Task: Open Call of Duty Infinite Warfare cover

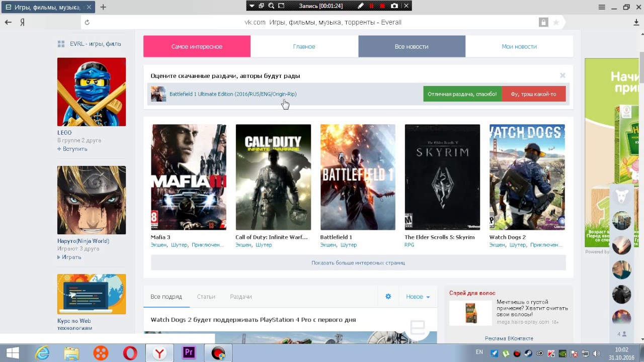Action: click(273, 177)
